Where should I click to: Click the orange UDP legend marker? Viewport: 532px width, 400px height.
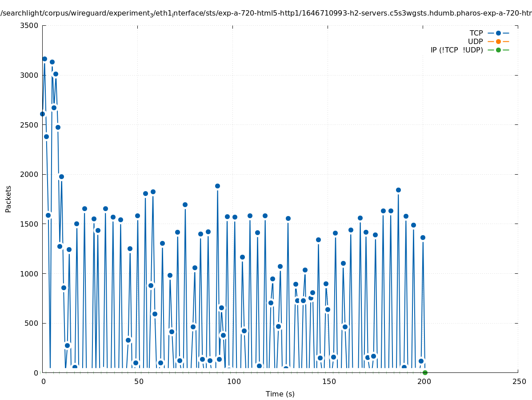tap(498, 41)
